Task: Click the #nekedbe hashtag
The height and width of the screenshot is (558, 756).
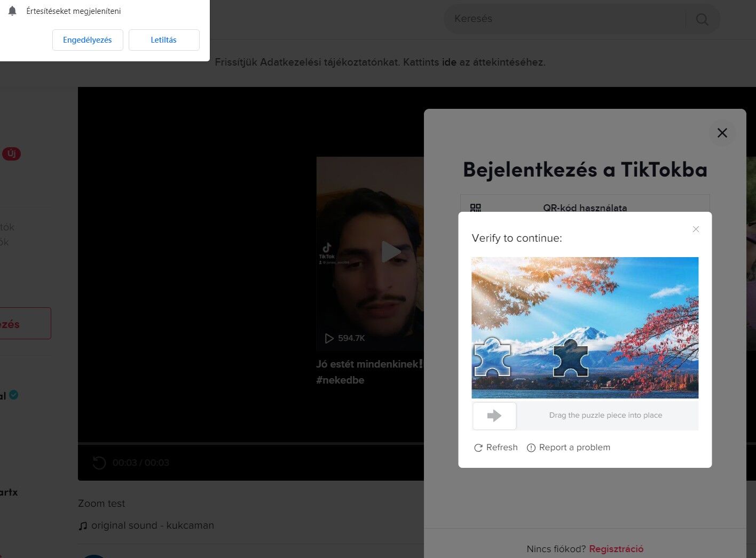Action: pyautogui.click(x=340, y=380)
